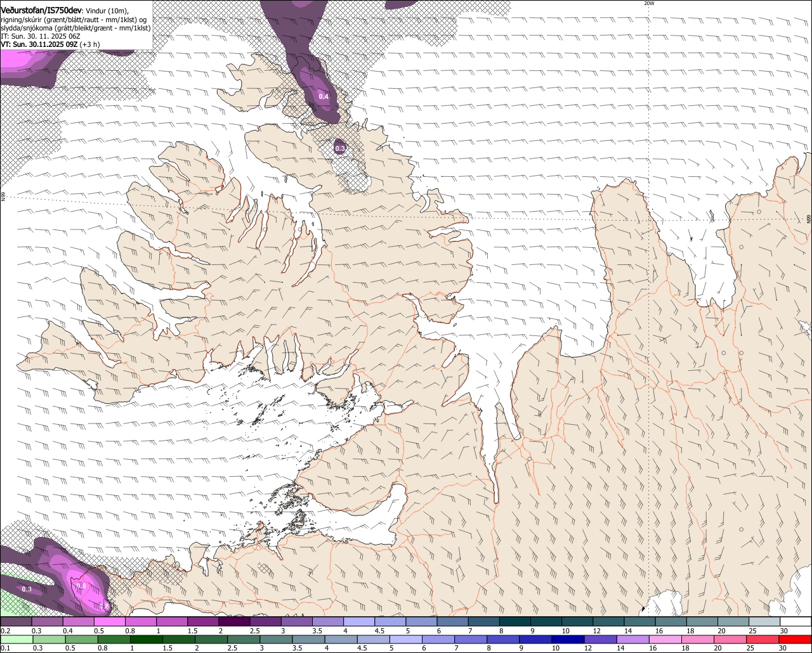Image resolution: width=812 pixels, height=653 pixels.
Task: Select the deep blue 10 swatch in the bottom legend row
Action: 568,639
